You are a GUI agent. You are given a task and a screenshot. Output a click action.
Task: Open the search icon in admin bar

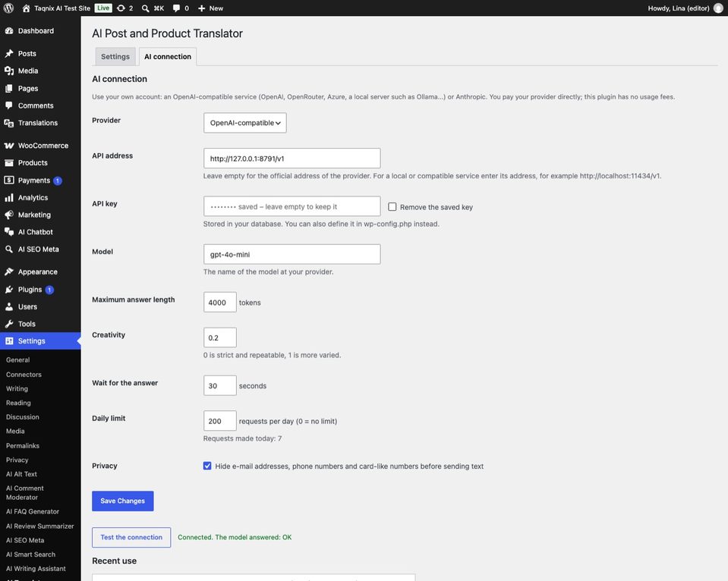145,8
